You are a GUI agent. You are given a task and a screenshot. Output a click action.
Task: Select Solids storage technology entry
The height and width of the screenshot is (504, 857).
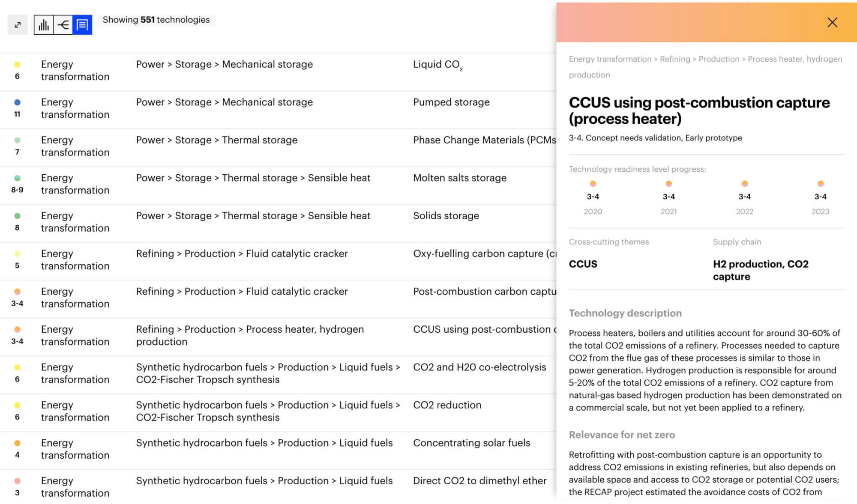[446, 216]
